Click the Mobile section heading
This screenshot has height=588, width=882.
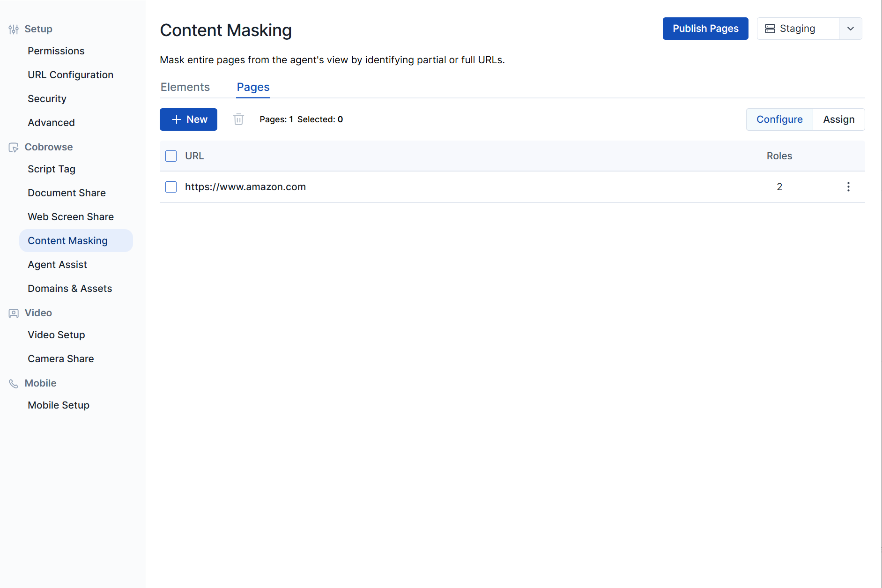point(40,383)
